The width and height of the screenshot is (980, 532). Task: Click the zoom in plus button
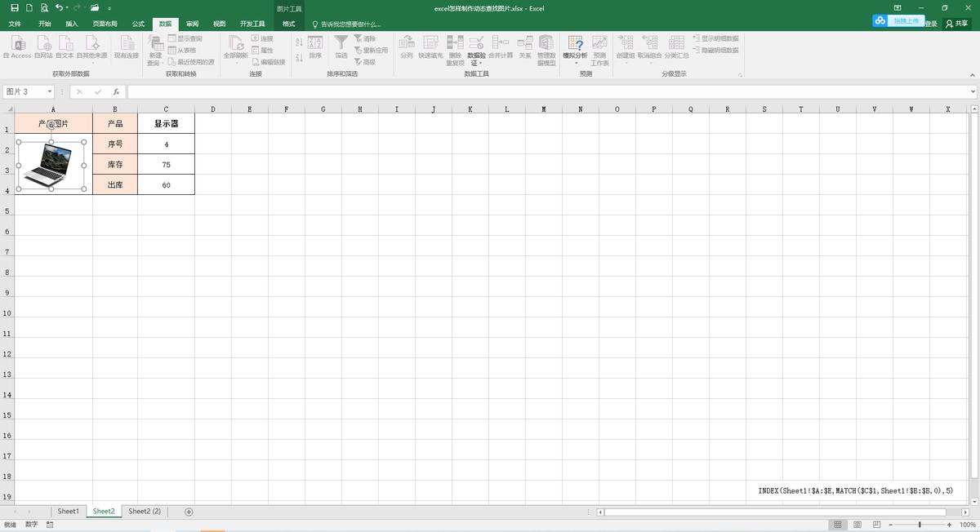click(x=949, y=525)
